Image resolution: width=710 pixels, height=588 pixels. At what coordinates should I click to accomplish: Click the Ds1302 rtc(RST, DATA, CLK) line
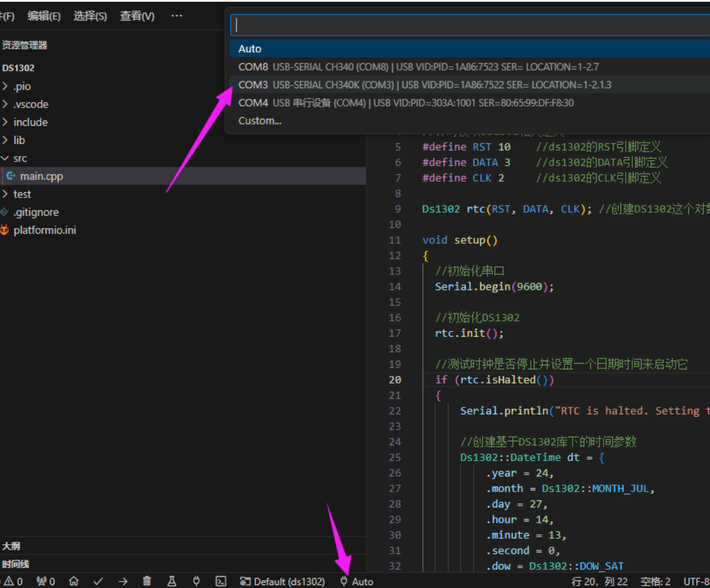507,209
